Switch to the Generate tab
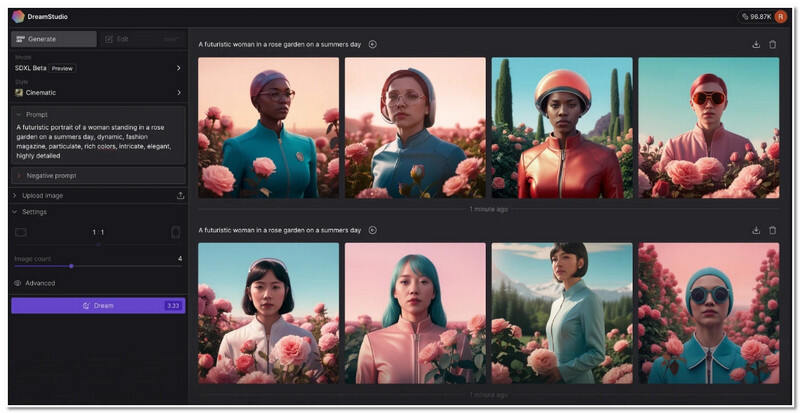Image resolution: width=800 pixels, height=413 pixels. [54, 39]
